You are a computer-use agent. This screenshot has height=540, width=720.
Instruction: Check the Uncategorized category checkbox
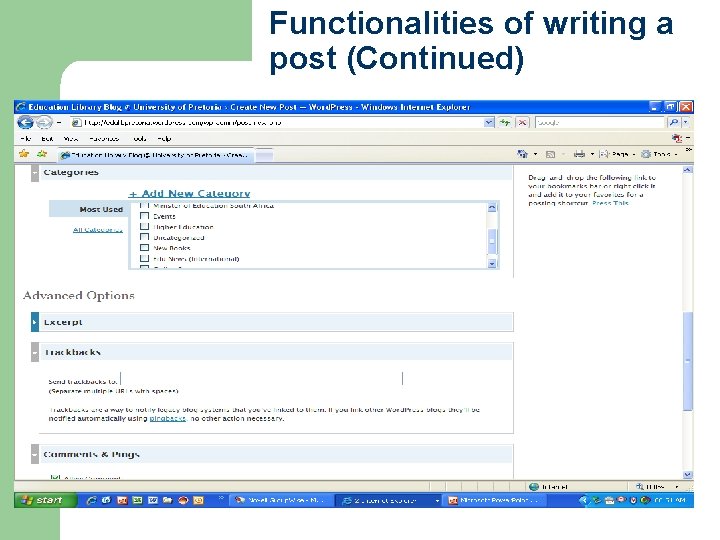point(144,237)
